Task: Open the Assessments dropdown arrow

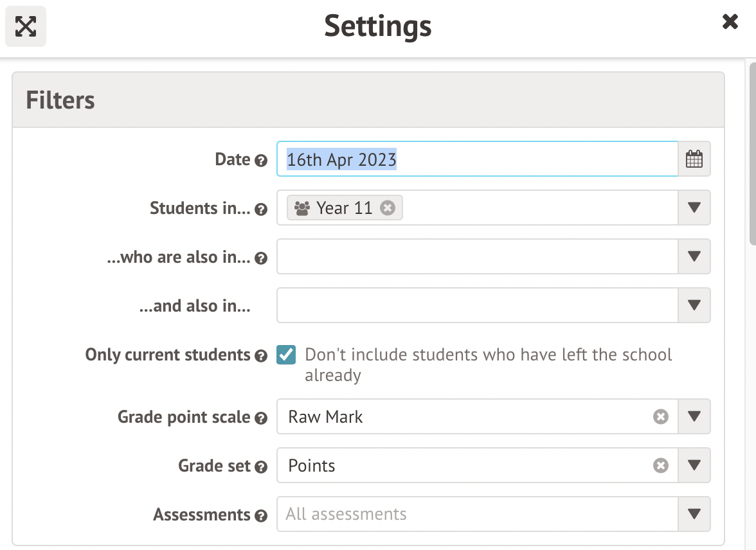Action: point(694,514)
